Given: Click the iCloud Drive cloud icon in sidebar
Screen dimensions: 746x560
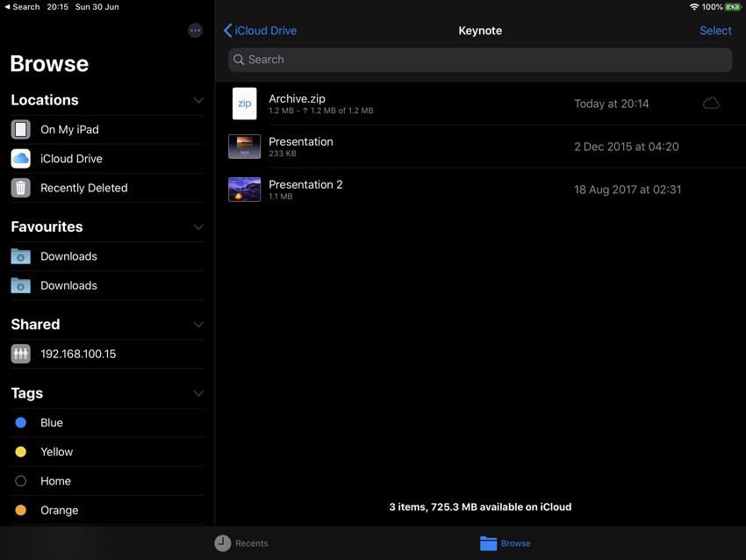Looking at the screenshot, I should pyautogui.click(x=20, y=159).
